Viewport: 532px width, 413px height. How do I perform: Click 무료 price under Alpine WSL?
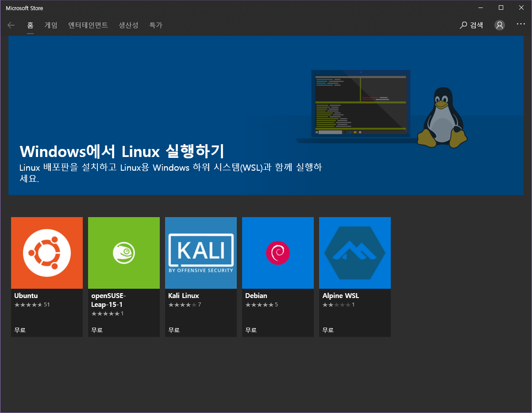point(328,330)
